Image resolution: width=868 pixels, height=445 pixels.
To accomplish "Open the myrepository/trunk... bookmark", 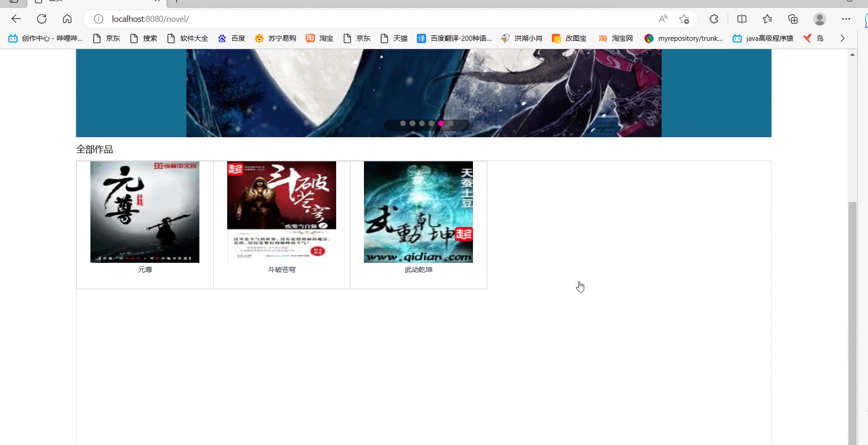I will tap(683, 38).
